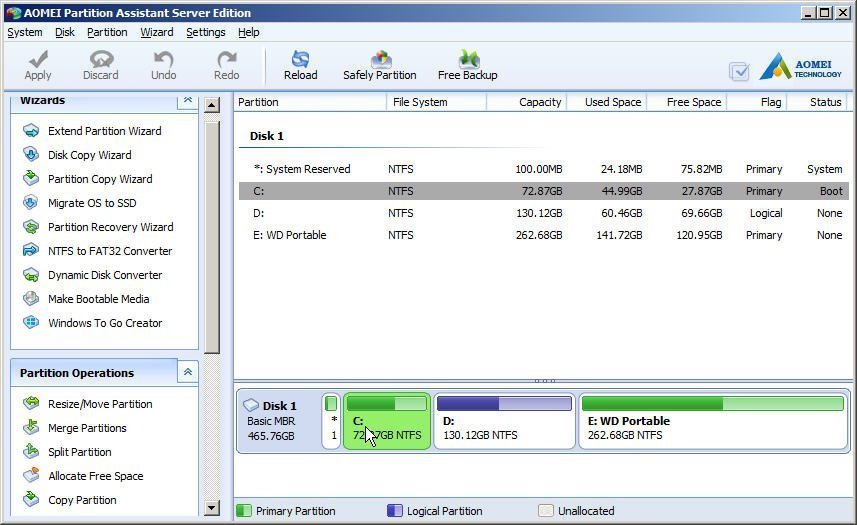
Task: Open the Partition menu
Action: click(107, 32)
